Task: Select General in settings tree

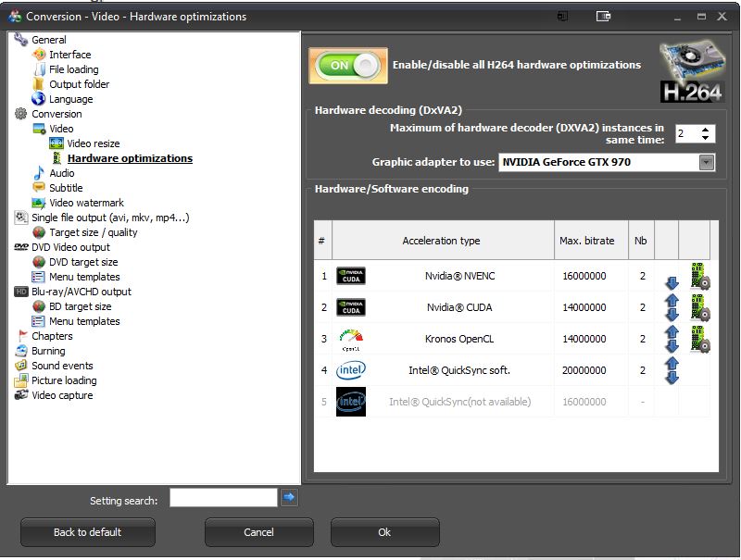Action: click(49, 40)
